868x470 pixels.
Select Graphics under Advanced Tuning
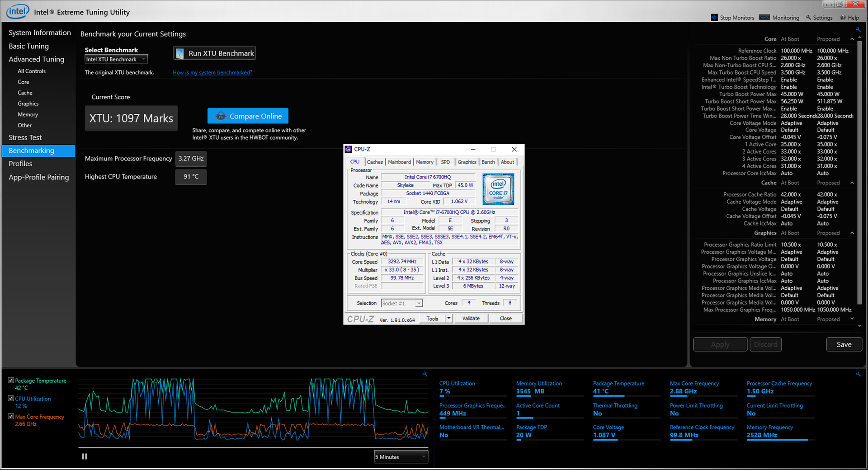[28, 104]
